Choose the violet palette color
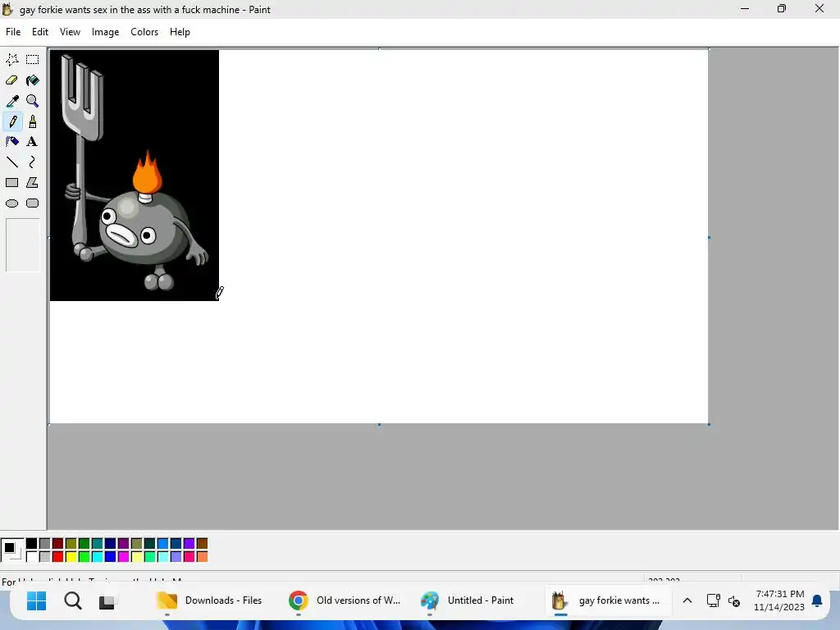 coord(189,544)
